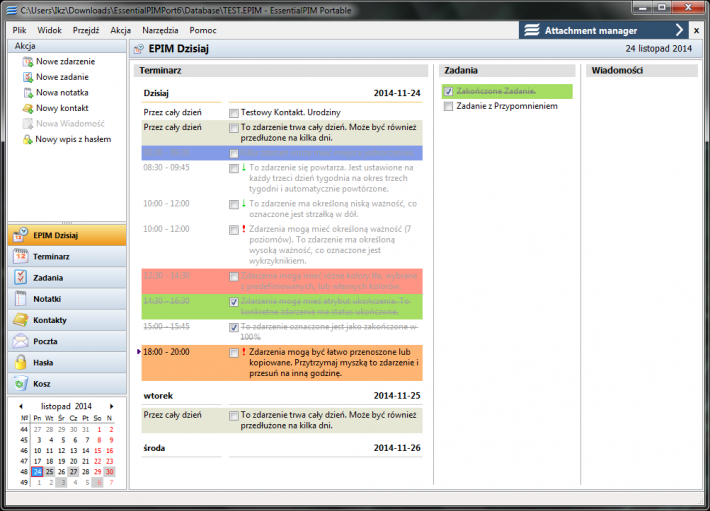
Task: Click the Tuesday all-day event checkbox
Action: 234,415
